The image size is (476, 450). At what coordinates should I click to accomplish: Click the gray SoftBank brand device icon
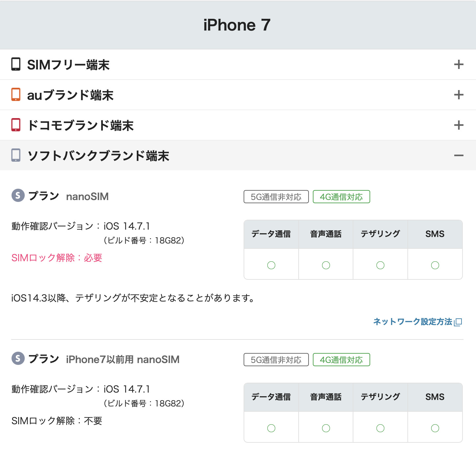(16, 155)
